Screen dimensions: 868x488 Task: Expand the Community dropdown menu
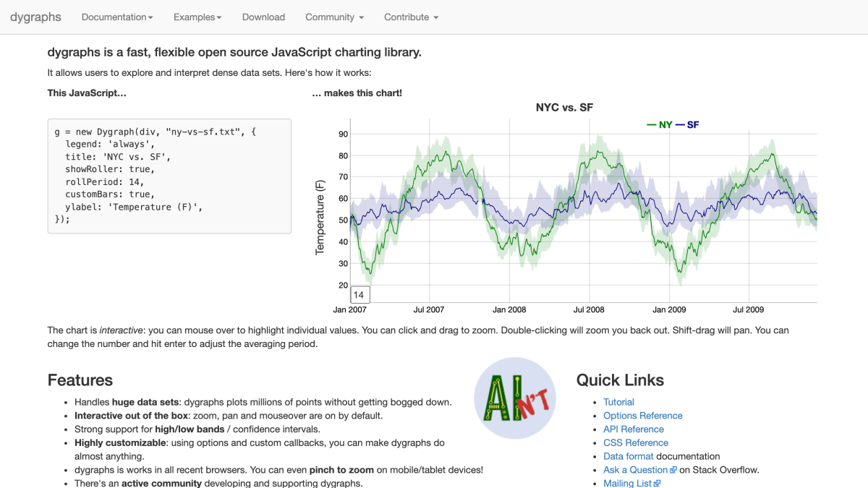click(334, 17)
